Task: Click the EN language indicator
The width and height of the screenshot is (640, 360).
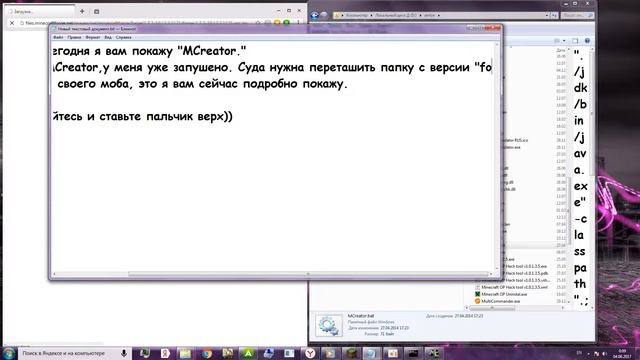Action: (579, 353)
